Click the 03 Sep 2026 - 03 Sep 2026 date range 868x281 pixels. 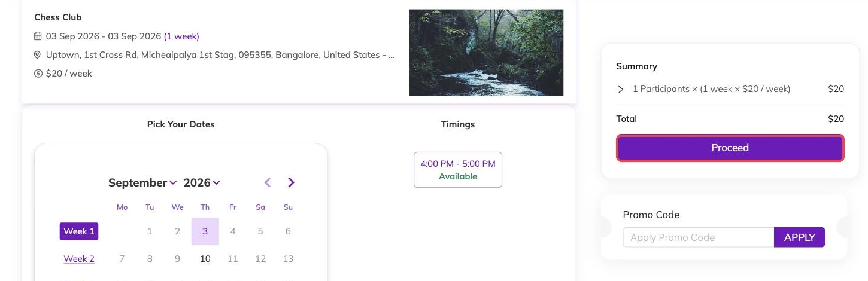point(104,36)
